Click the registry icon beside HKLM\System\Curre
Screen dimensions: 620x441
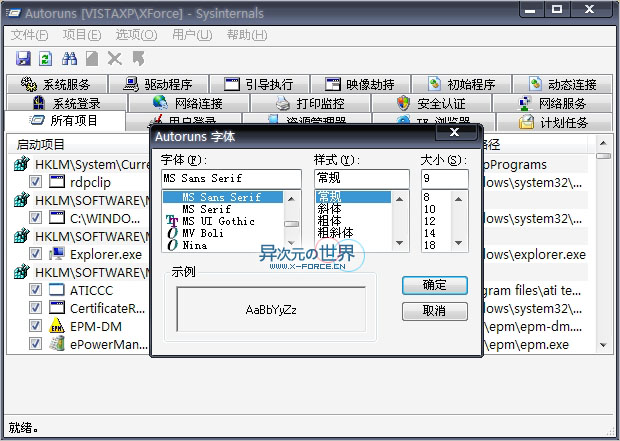(x=22, y=164)
